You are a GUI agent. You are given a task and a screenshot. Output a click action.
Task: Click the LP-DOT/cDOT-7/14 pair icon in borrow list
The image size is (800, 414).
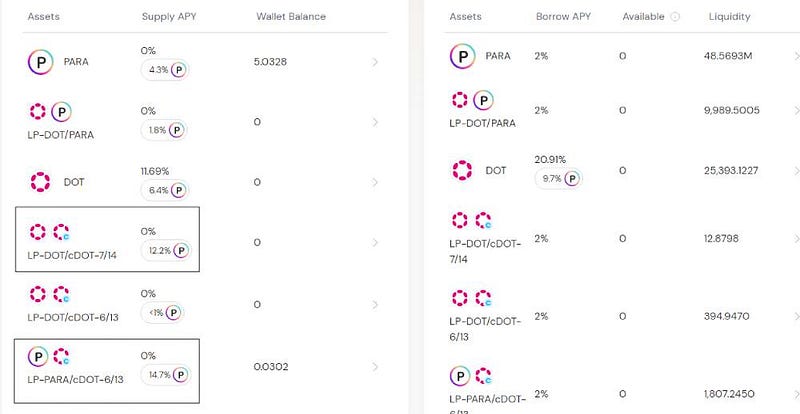(472, 219)
